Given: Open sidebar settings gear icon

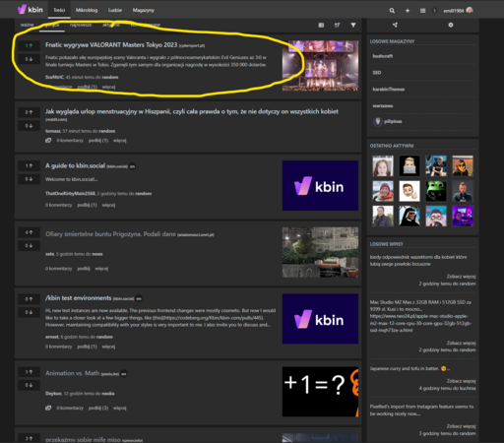Looking at the screenshot, I should click(x=451, y=25).
